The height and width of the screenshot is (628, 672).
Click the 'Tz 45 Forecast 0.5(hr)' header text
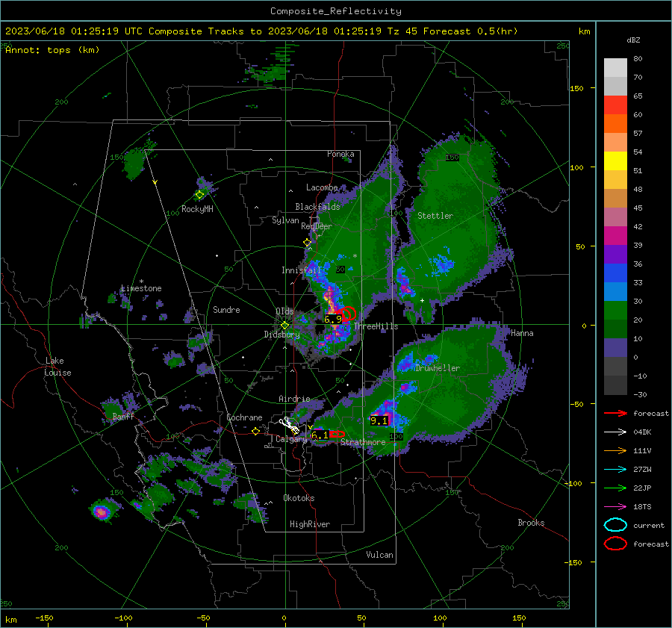[x=452, y=31]
